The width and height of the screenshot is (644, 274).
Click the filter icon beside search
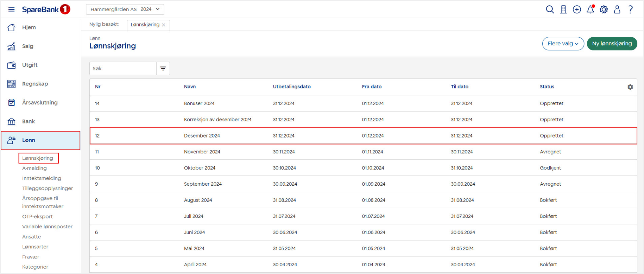coord(163,69)
